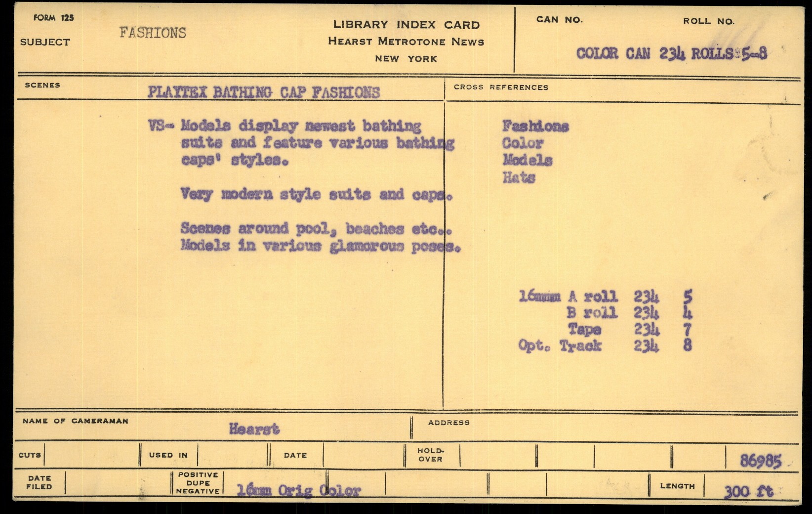
Task: Click the number 86985
Action: click(x=761, y=461)
